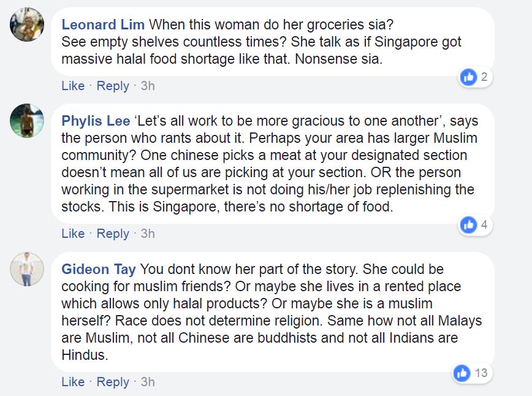Click the like reaction icon on Leonard Lim's comment
The image size is (532, 396).
click(468, 77)
